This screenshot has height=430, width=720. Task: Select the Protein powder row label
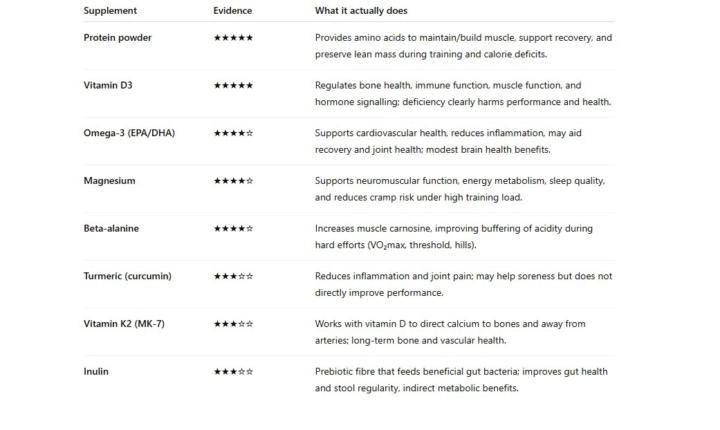click(x=119, y=37)
